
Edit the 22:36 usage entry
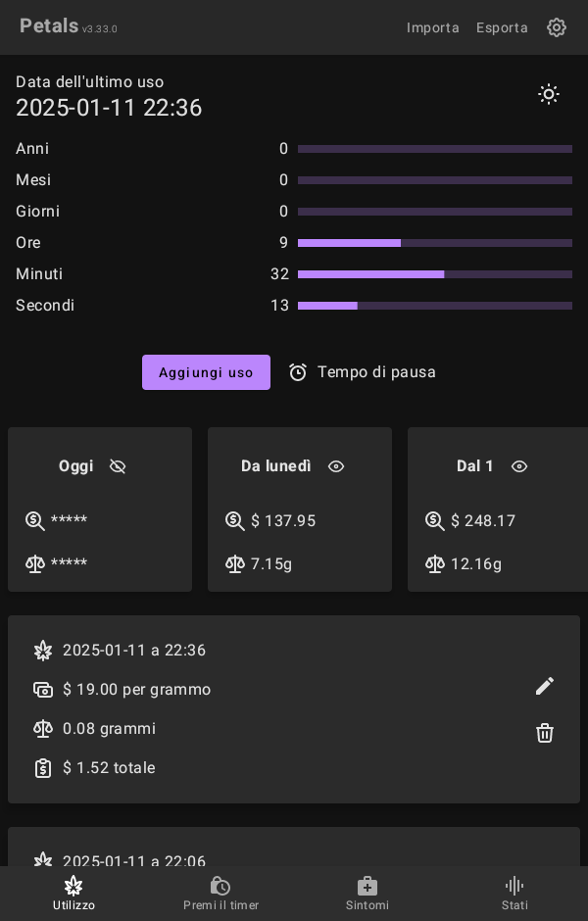coord(545,686)
